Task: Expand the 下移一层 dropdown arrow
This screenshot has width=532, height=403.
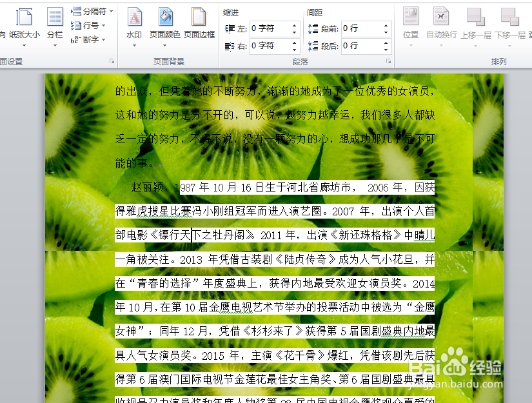Action: coord(510,45)
